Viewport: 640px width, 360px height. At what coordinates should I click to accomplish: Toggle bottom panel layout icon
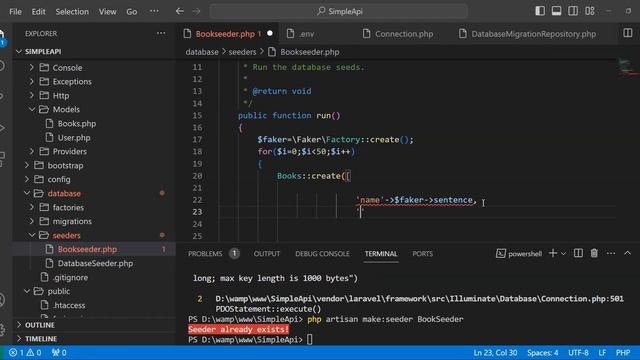[x=556, y=11]
